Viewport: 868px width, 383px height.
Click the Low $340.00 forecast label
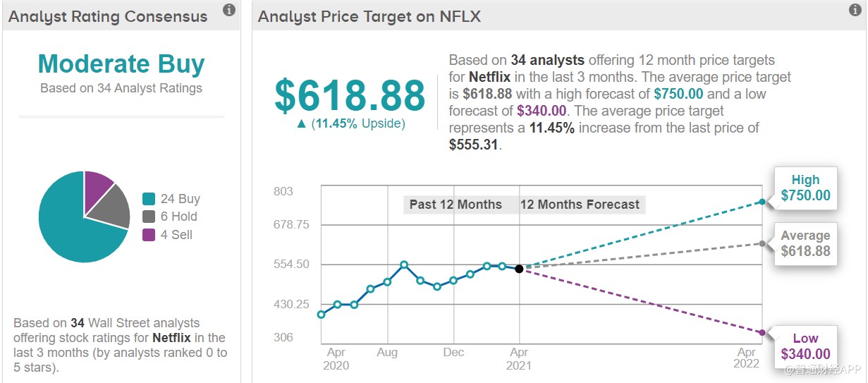click(805, 346)
